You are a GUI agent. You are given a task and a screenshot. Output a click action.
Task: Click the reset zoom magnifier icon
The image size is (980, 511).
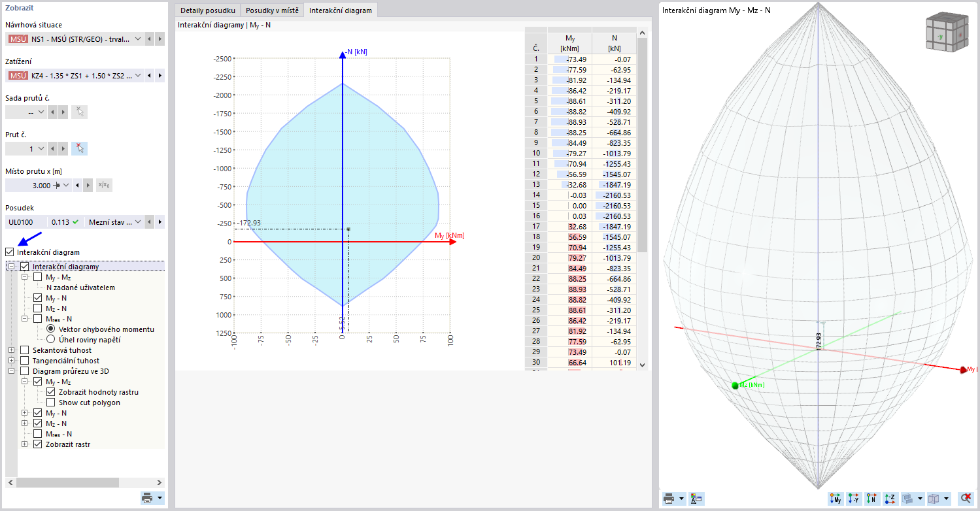[x=965, y=499]
